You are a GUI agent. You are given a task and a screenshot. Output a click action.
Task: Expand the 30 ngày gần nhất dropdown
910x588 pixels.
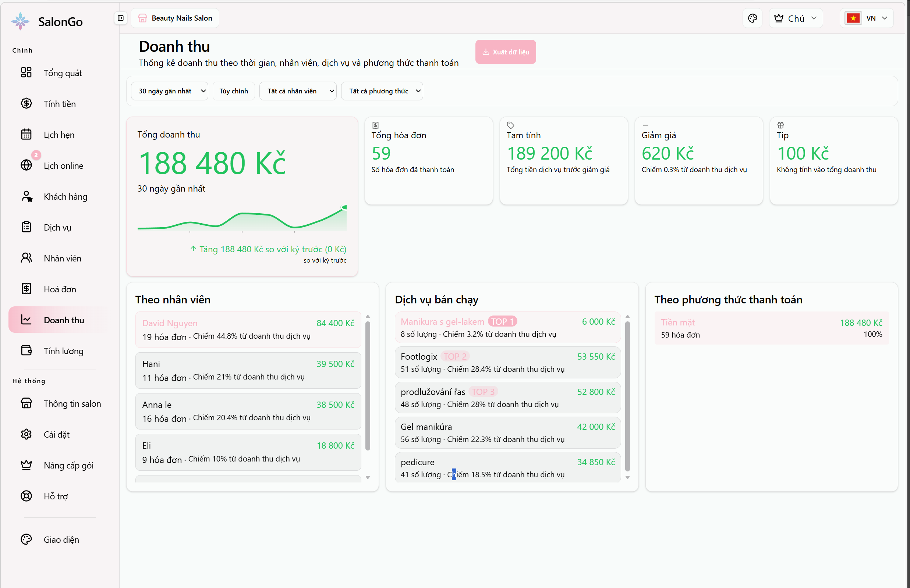point(170,91)
